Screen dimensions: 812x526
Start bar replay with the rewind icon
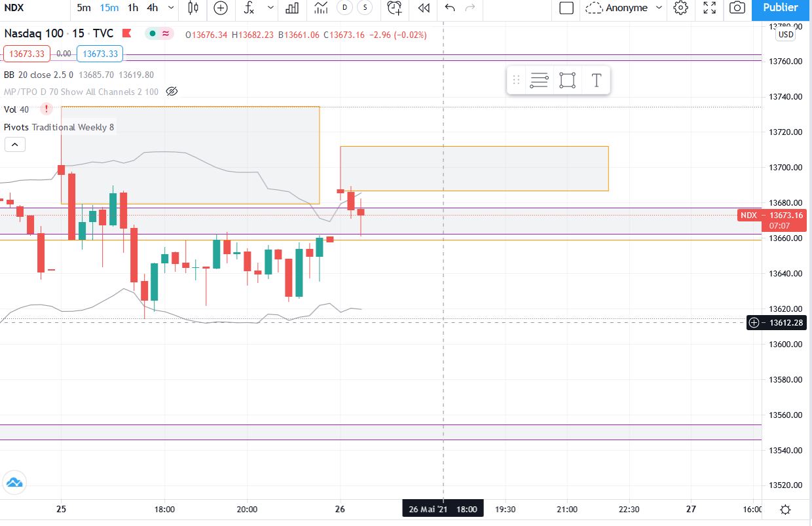coord(424,8)
